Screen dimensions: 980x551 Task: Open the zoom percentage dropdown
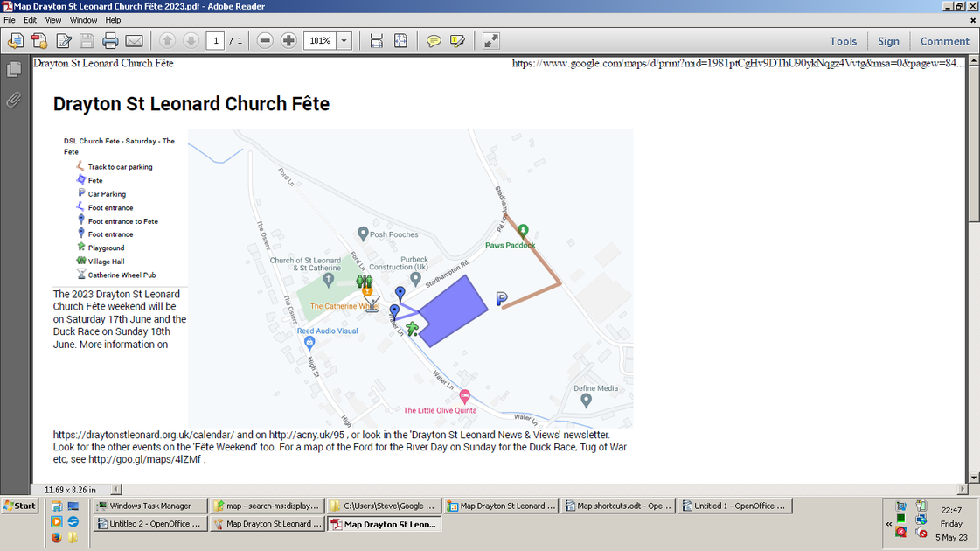(343, 40)
